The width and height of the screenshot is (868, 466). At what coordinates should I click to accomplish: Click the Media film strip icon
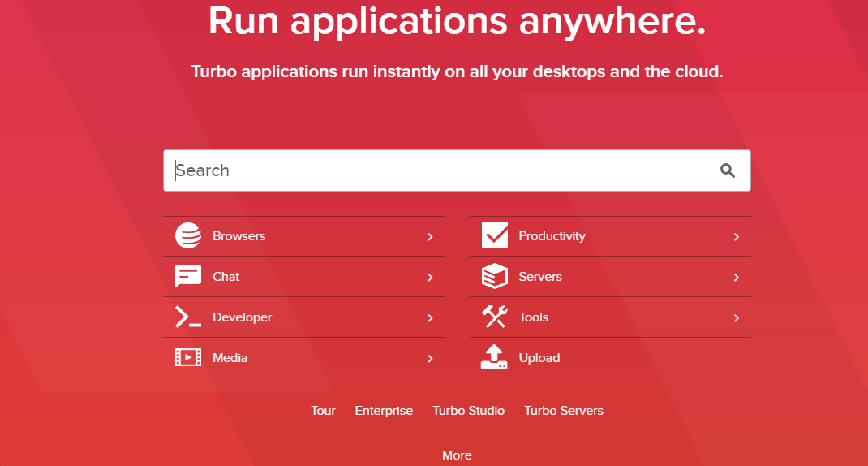point(188,358)
